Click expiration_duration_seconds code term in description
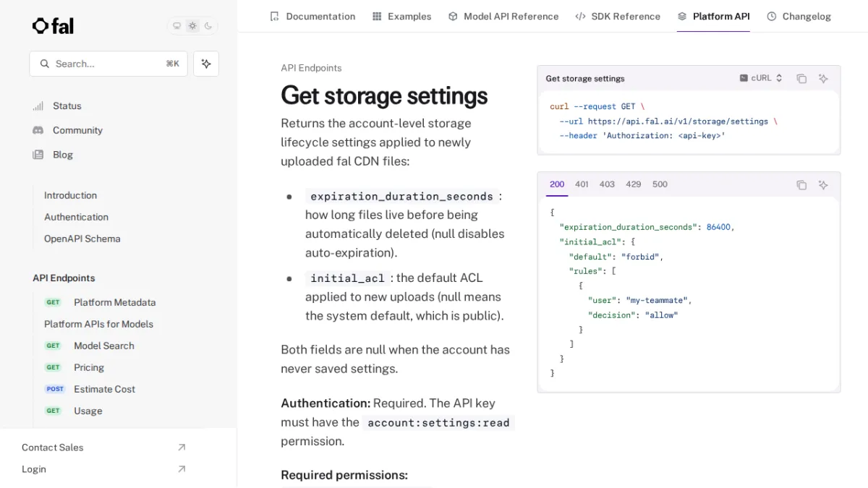 (x=401, y=196)
